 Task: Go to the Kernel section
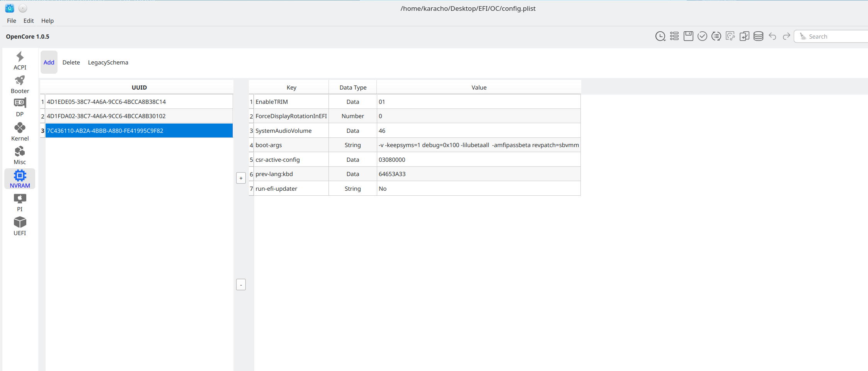click(x=20, y=132)
